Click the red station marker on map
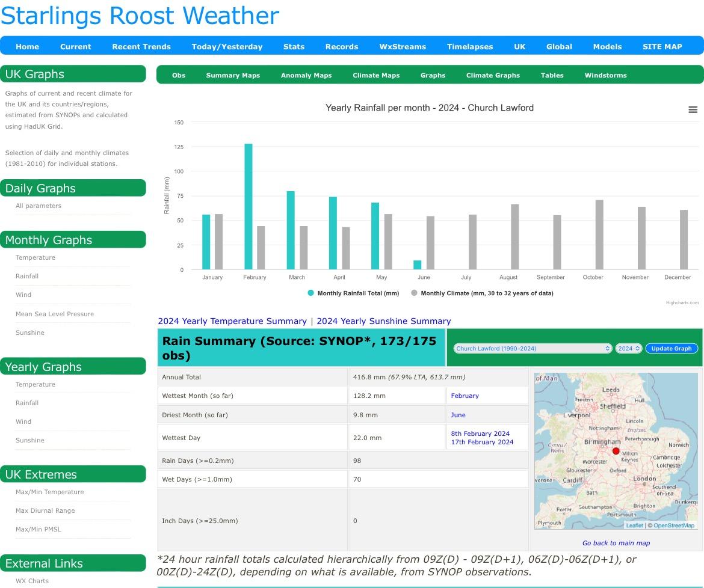The height and width of the screenshot is (588, 704). (616, 451)
